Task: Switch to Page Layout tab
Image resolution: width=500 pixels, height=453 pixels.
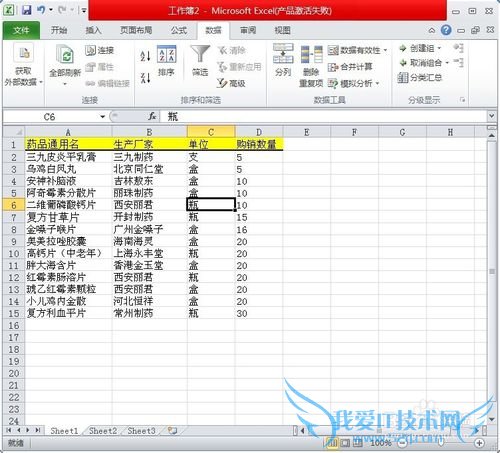Action: pyautogui.click(x=136, y=30)
